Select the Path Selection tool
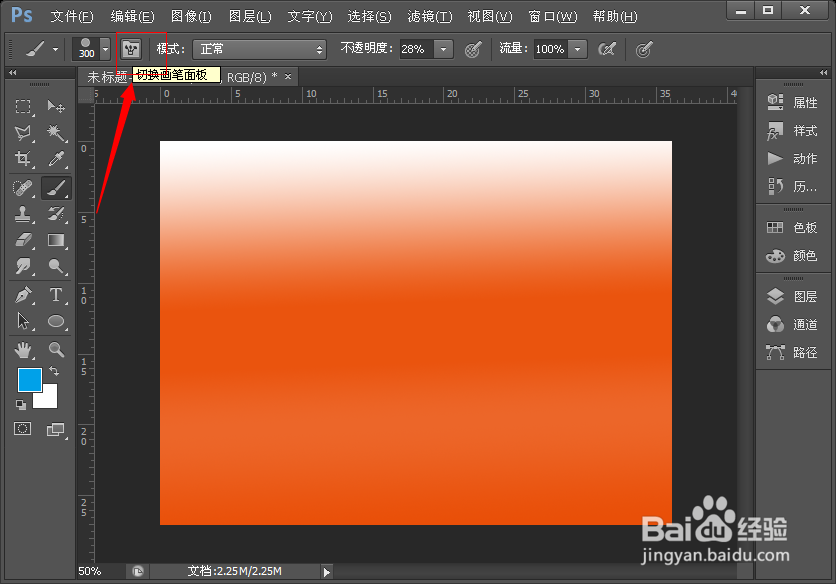The height and width of the screenshot is (584, 836). pos(23,321)
